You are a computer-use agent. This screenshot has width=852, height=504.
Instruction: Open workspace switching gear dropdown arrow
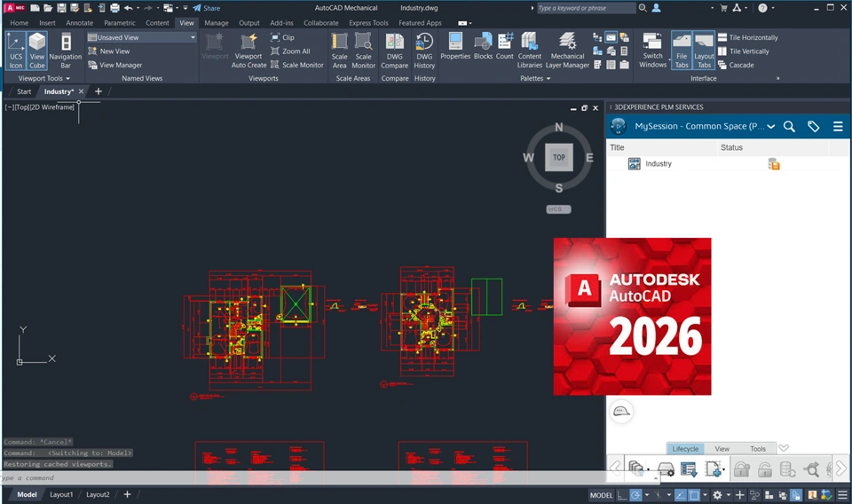[x=728, y=495]
